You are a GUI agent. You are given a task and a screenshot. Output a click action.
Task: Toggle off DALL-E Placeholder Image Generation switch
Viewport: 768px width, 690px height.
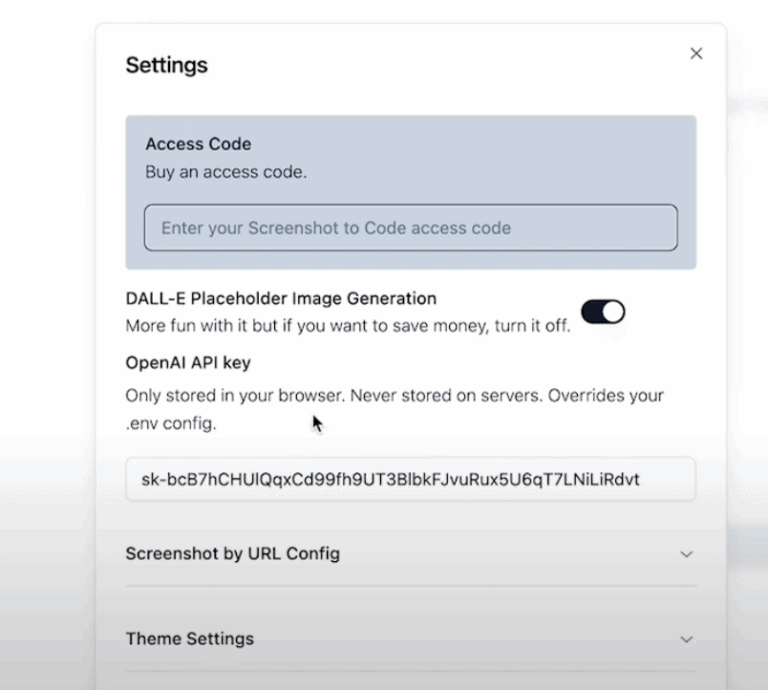[x=603, y=312]
